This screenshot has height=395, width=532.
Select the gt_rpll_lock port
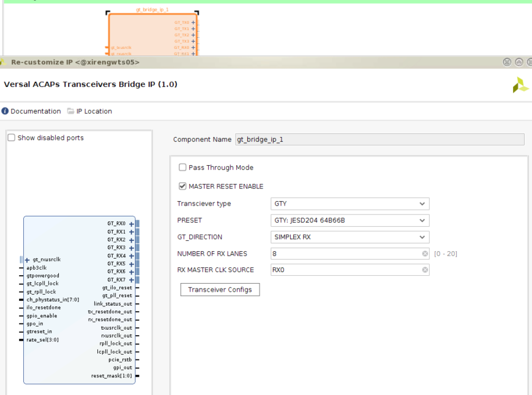(x=42, y=292)
